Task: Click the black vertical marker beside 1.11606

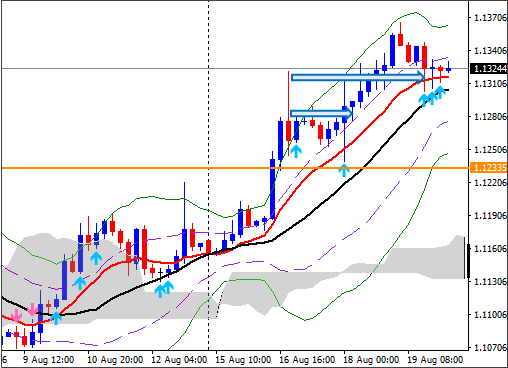Action: [468, 261]
